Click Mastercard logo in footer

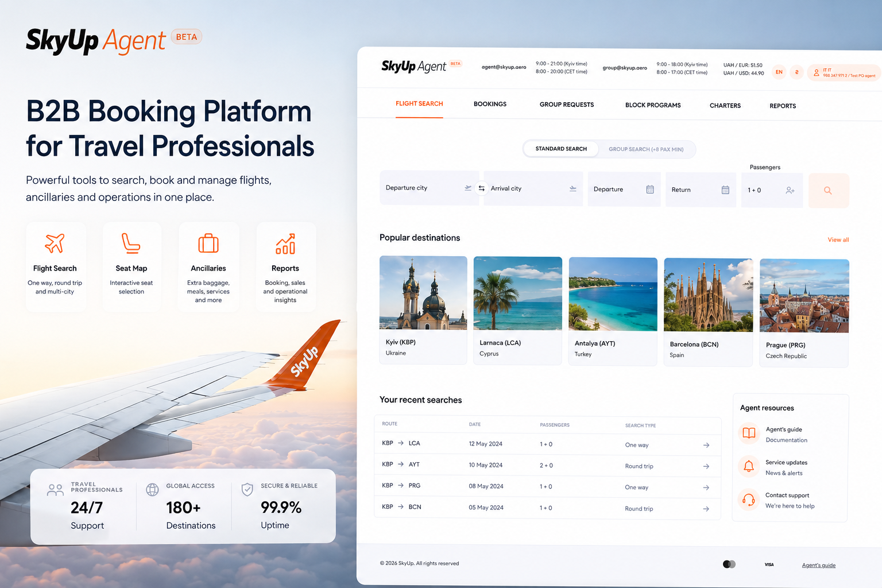click(x=729, y=564)
